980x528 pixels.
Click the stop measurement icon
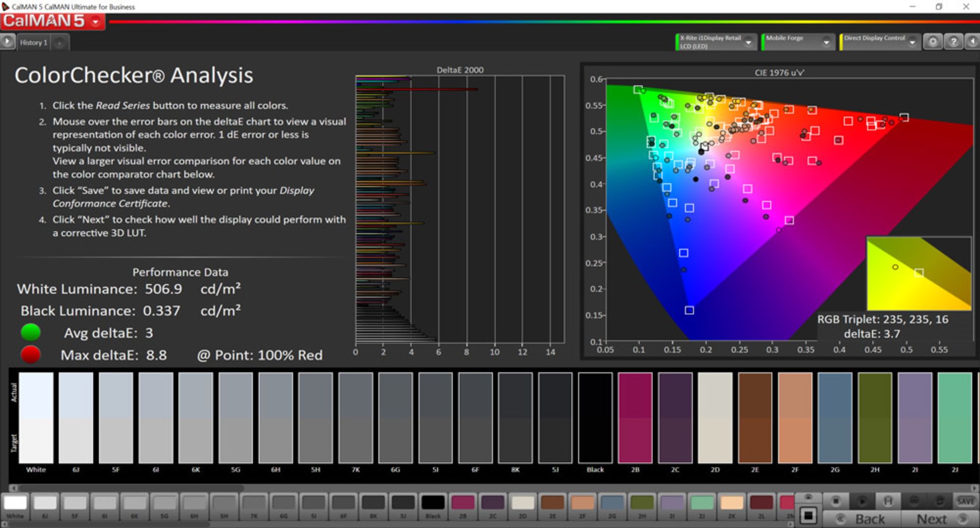tap(836, 501)
